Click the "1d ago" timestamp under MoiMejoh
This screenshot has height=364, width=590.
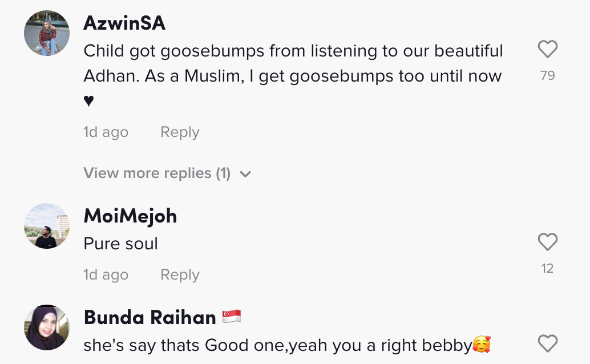coord(106,275)
